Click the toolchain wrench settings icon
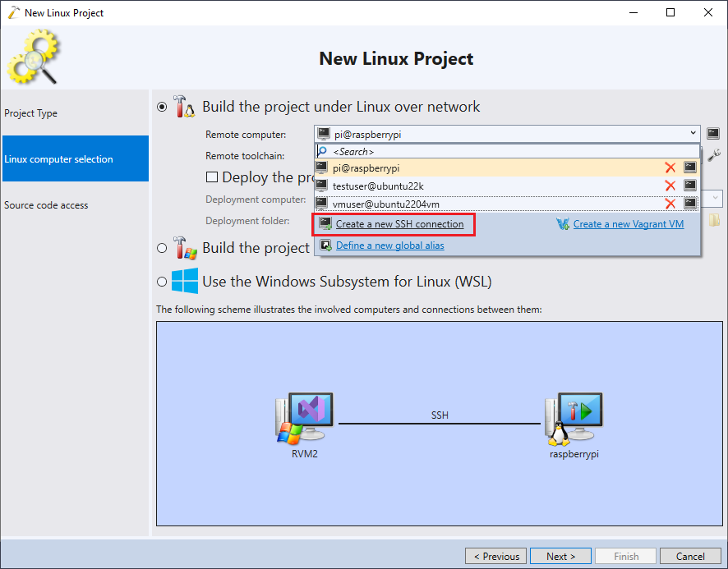 pos(714,155)
